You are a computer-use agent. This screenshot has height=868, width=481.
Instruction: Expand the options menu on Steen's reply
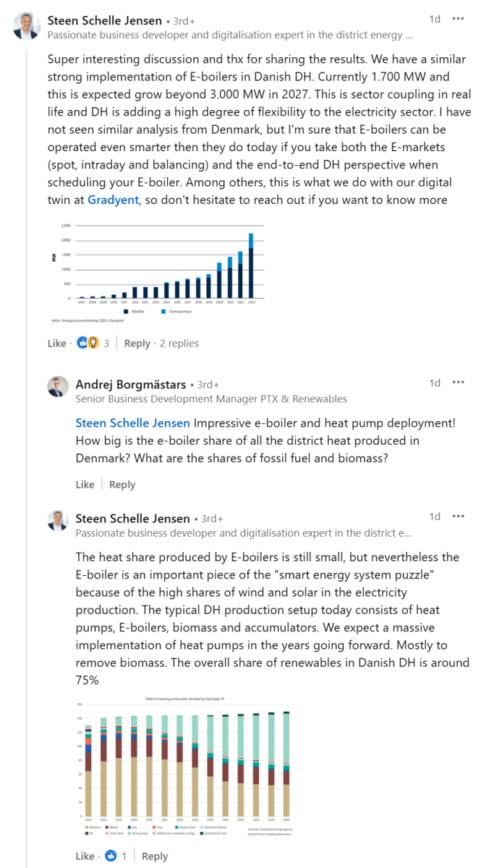[458, 516]
